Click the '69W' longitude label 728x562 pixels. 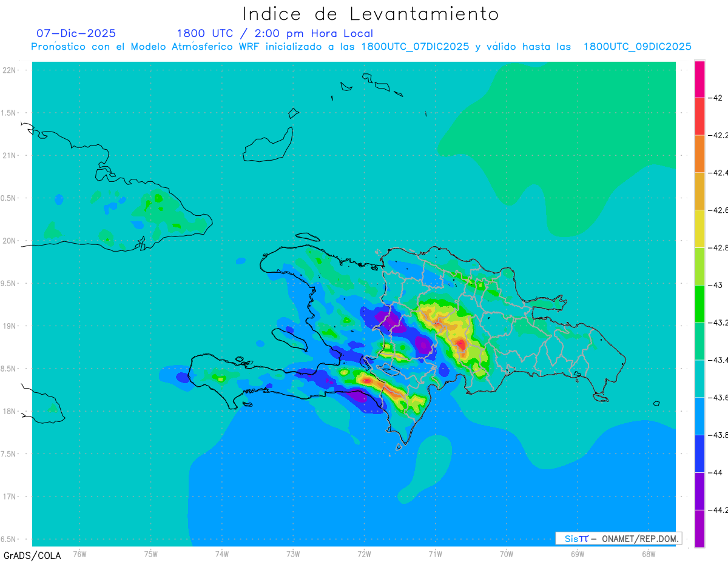[578, 553]
